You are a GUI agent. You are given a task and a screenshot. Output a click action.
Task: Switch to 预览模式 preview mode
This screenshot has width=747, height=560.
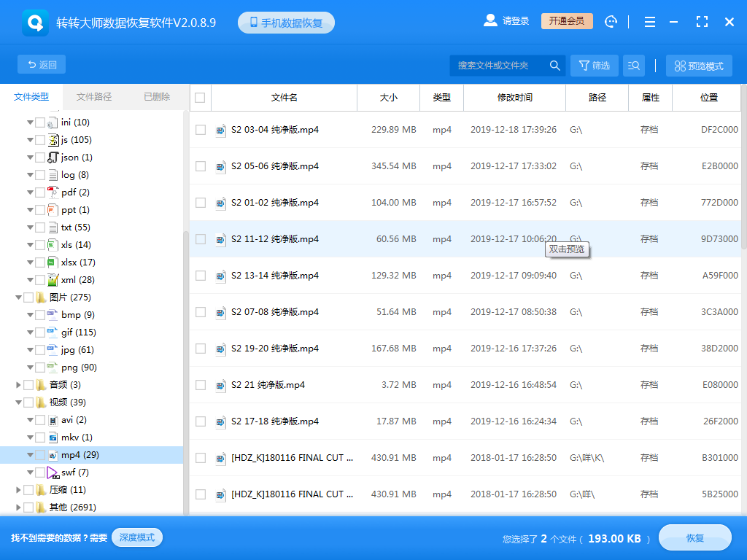(x=699, y=66)
